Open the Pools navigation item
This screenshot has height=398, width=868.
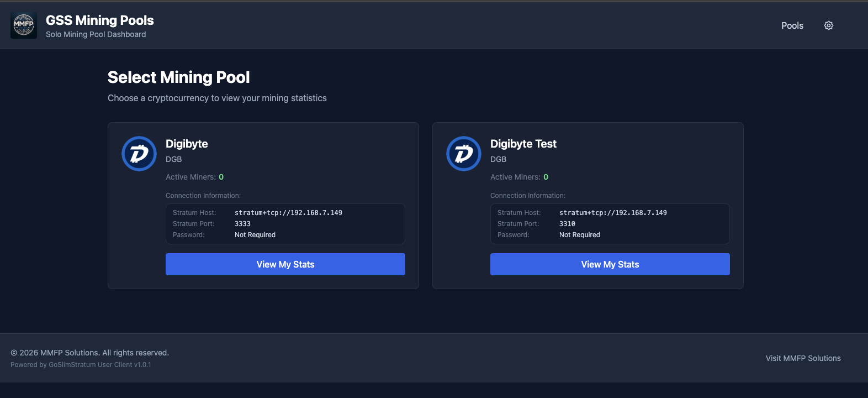(x=792, y=25)
